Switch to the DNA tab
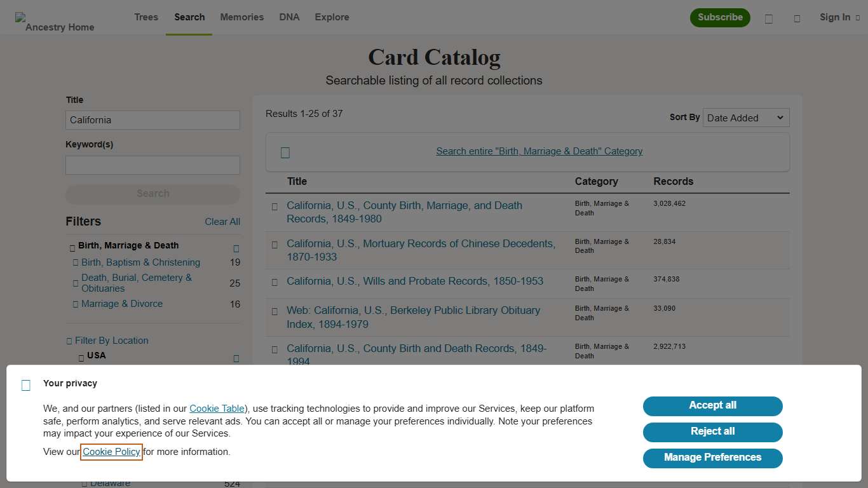This screenshot has width=868, height=488. (x=289, y=17)
